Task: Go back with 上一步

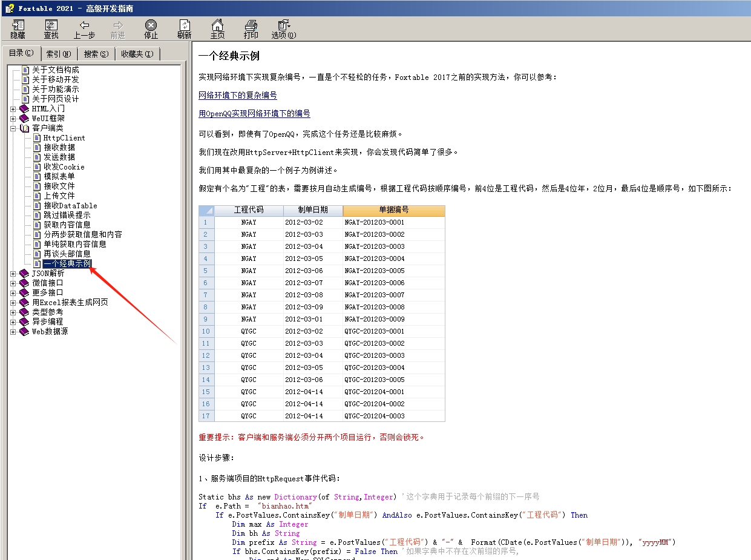Action: tap(85, 29)
